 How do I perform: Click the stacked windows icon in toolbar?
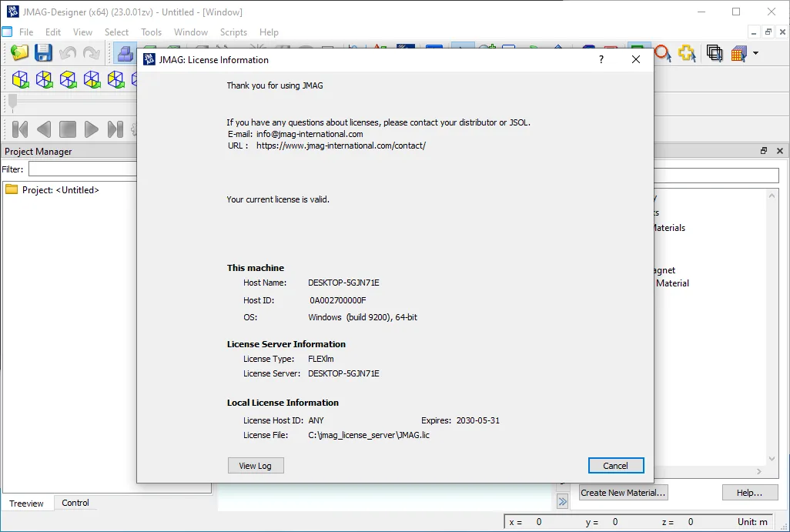[x=715, y=53]
